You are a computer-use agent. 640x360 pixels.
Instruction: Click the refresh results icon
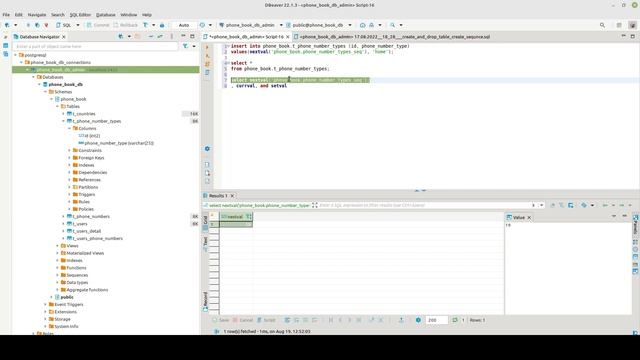tap(455, 320)
